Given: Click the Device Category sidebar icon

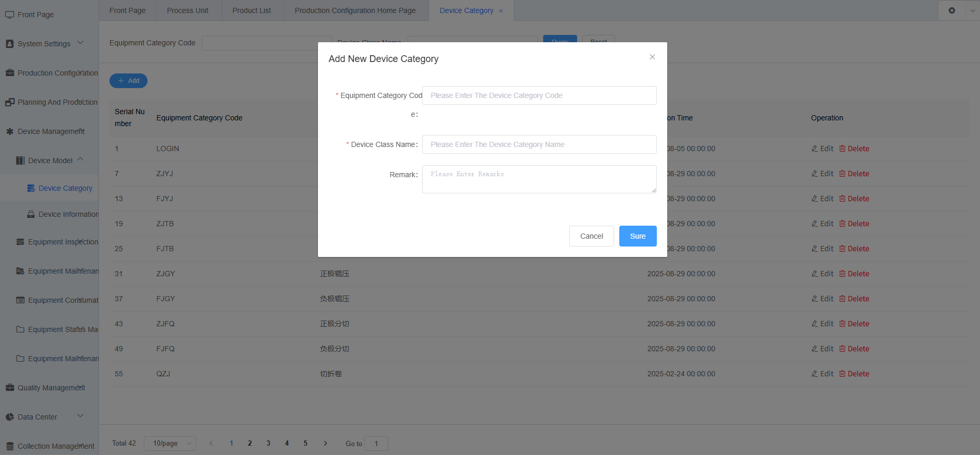Looking at the screenshot, I should click(31, 188).
